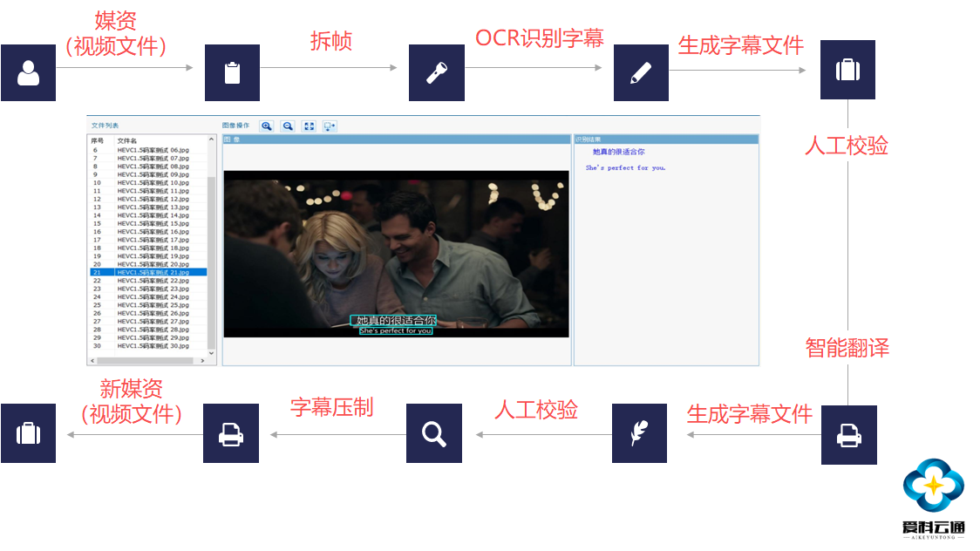The width and height of the screenshot is (980, 551).
Task: Click the zoom in magnifier icon
Action: 267,126
